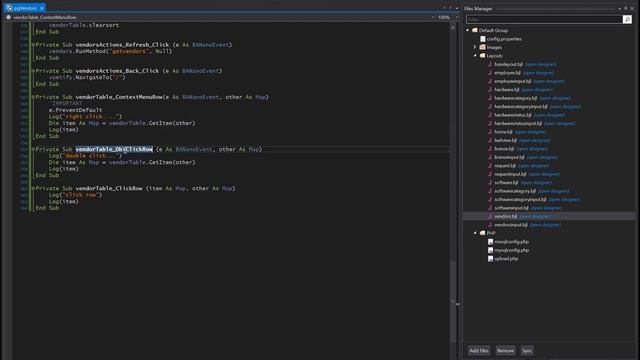640x360 pixels.
Task: Collapse the vendorTable_ContextMenuRow sub
Action: (x=33, y=97)
